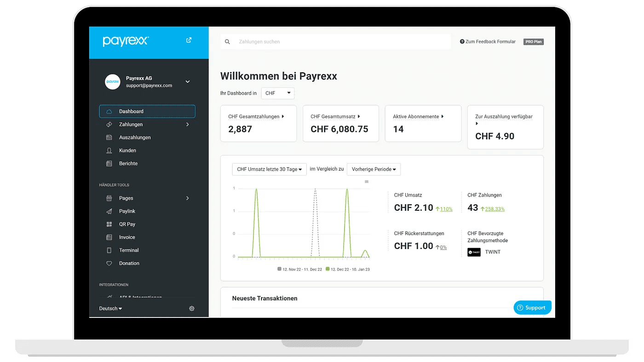This screenshot has height=362, width=644.
Task: Open CHF Umsatz letzte 30 Tage dropdown
Action: pos(269,169)
